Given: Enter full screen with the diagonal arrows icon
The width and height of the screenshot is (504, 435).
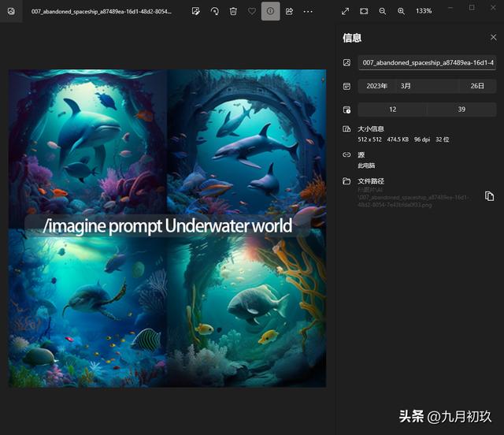Looking at the screenshot, I should tap(345, 11).
